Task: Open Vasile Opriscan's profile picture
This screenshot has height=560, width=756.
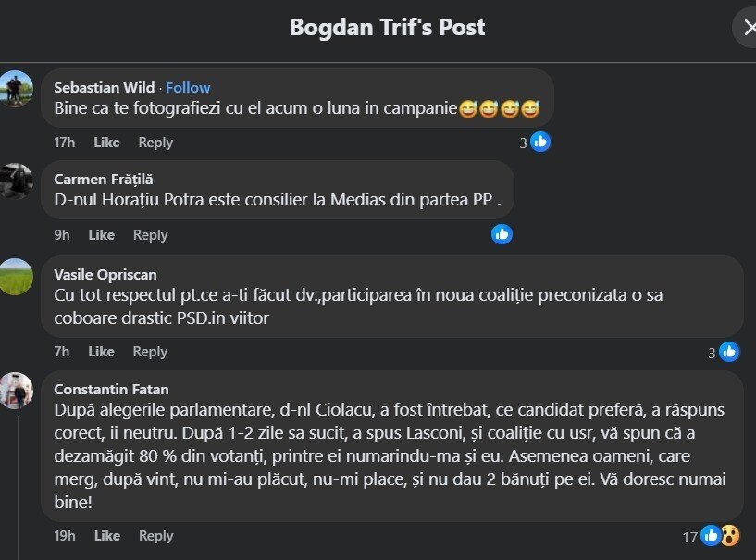Action: [17, 276]
